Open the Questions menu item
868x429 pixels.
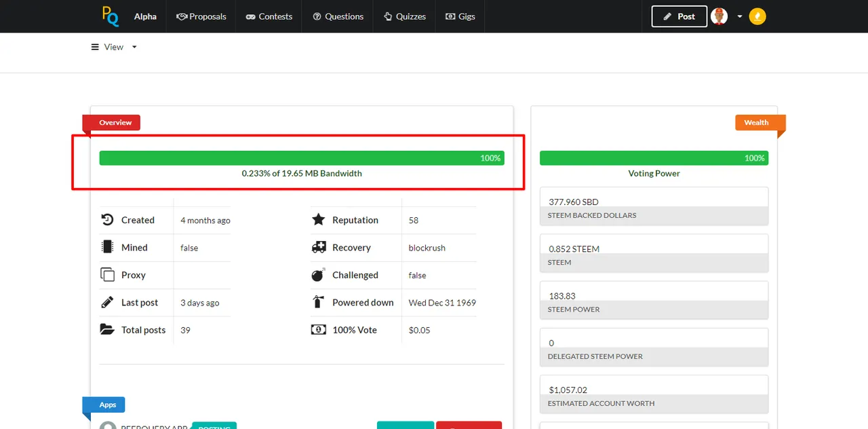pos(338,16)
